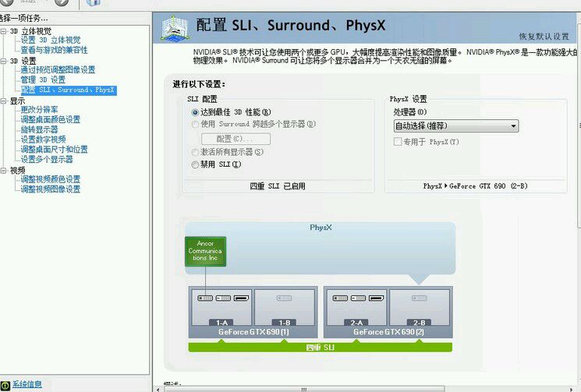This screenshot has height=392, width=581.
Task: Open 查看与游戏的兼容性 page
Action: 54,50
